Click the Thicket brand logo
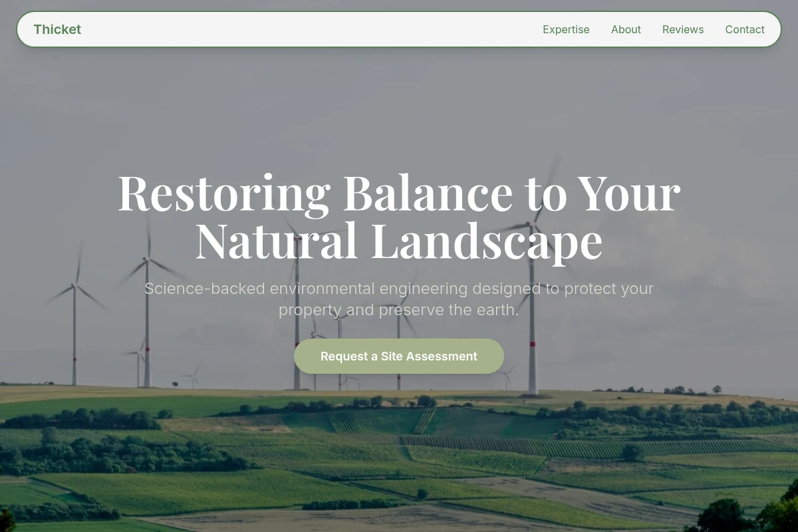Image resolution: width=798 pixels, height=532 pixels. click(x=57, y=29)
